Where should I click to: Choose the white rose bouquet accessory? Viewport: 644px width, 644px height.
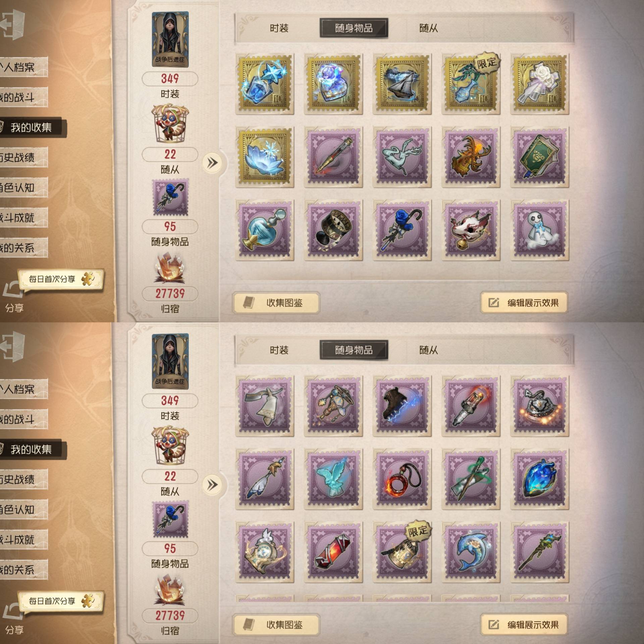click(x=539, y=84)
